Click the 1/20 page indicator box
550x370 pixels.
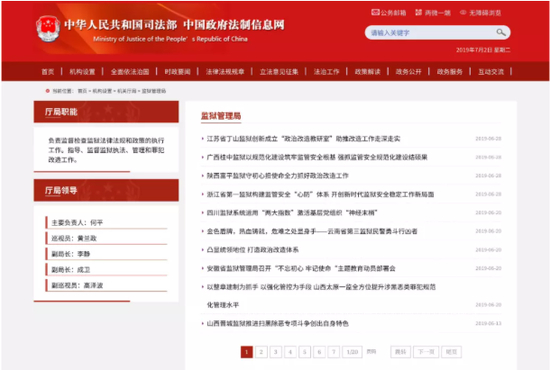(352, 352)
